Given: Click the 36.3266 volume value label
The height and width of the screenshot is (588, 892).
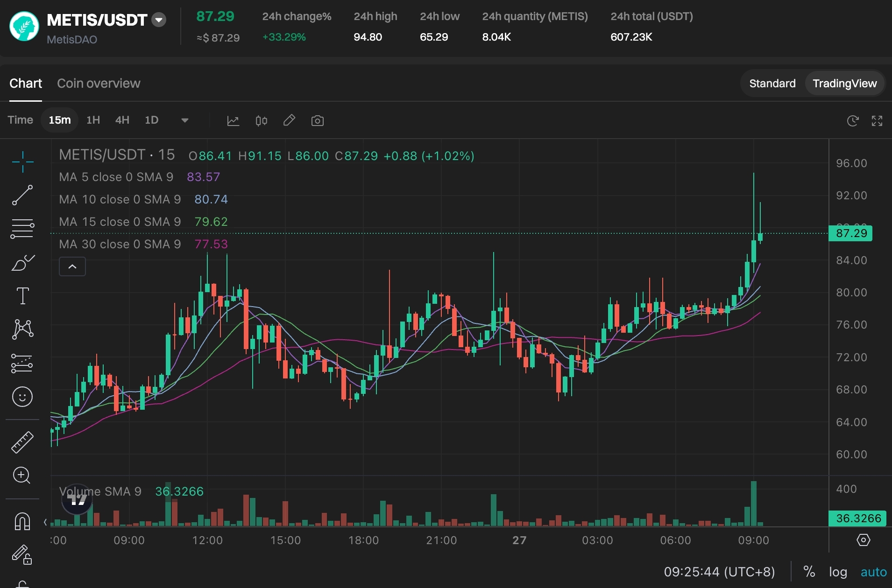Looking at the screenshot, I should 858,518.
